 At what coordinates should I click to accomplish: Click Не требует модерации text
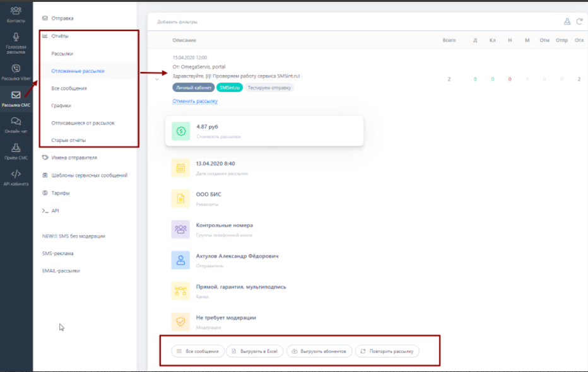pyautogui.click(x=226, y=317)
